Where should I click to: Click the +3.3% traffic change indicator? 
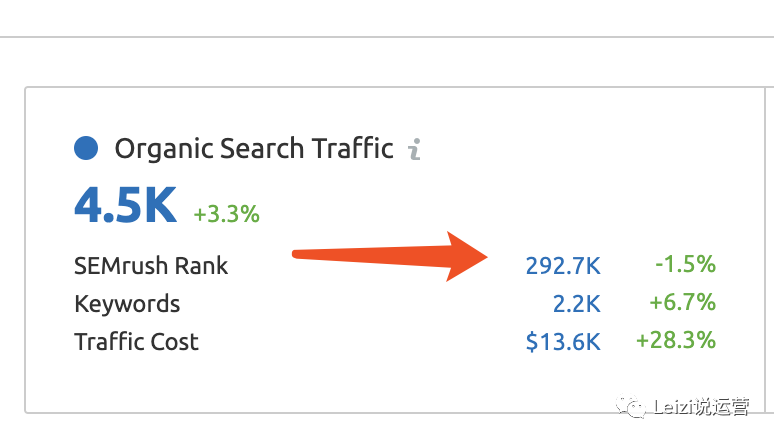pyautogui.click(x=226, y=214)
